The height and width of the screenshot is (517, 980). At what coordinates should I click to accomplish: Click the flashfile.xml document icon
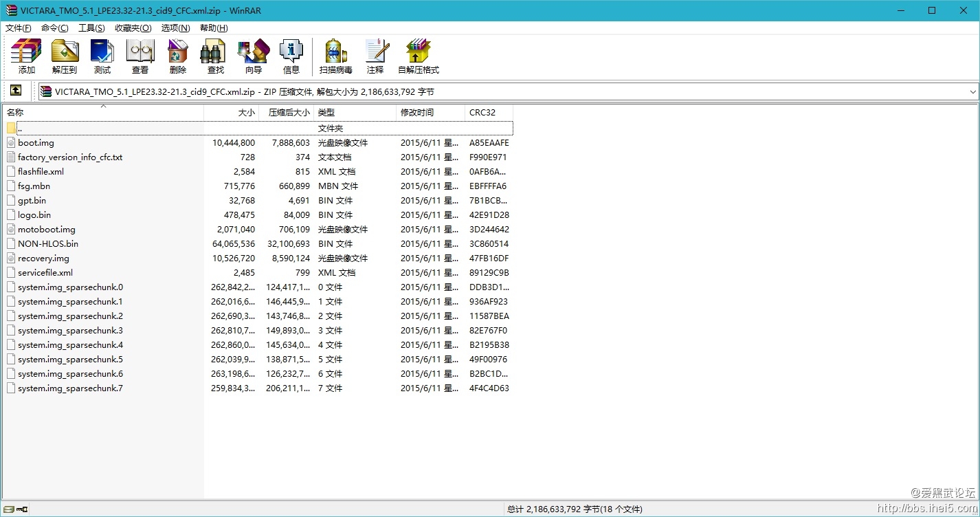click(11, 172)
